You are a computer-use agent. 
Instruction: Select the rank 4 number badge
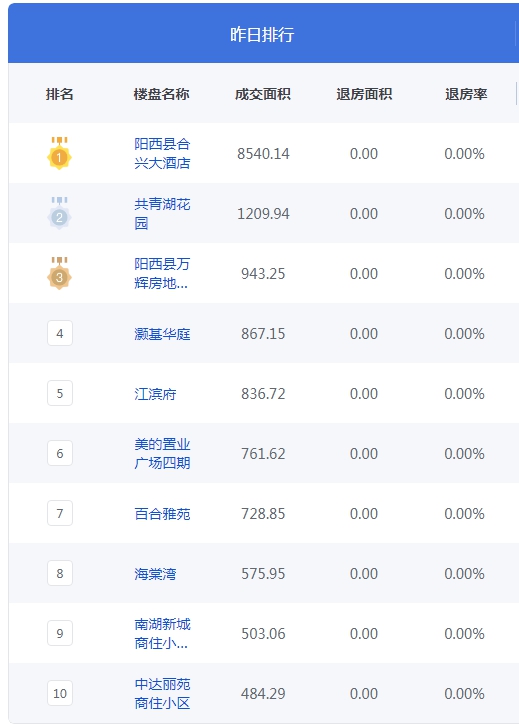click(x=60, y=333)
